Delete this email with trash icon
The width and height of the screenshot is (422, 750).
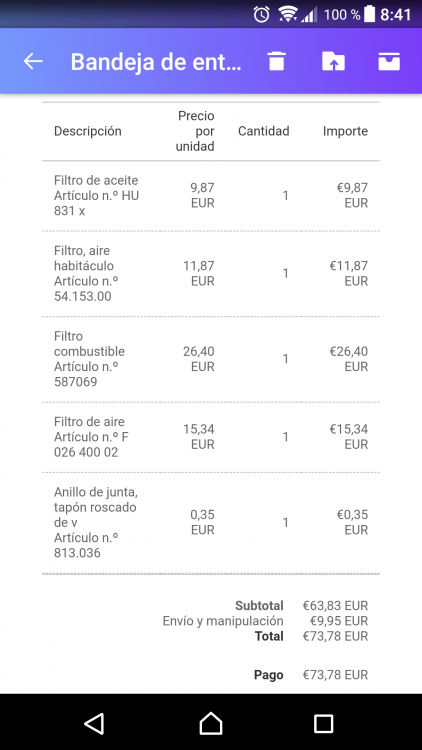click(277, 61)
